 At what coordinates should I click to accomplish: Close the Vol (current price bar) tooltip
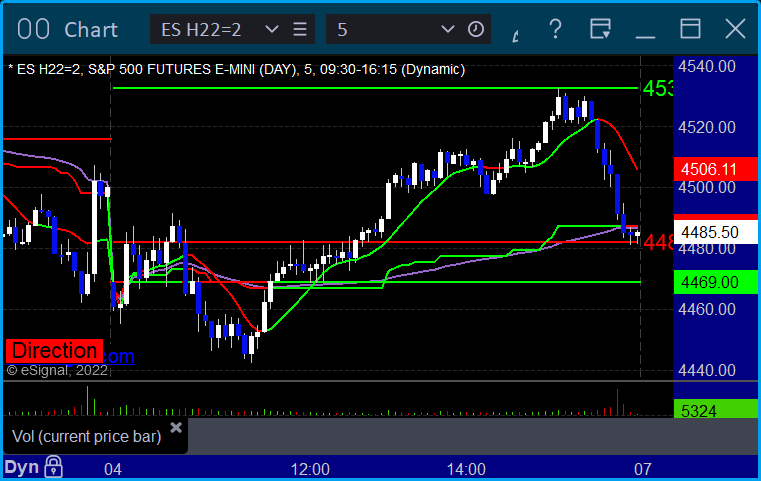[x=176, y=427]
